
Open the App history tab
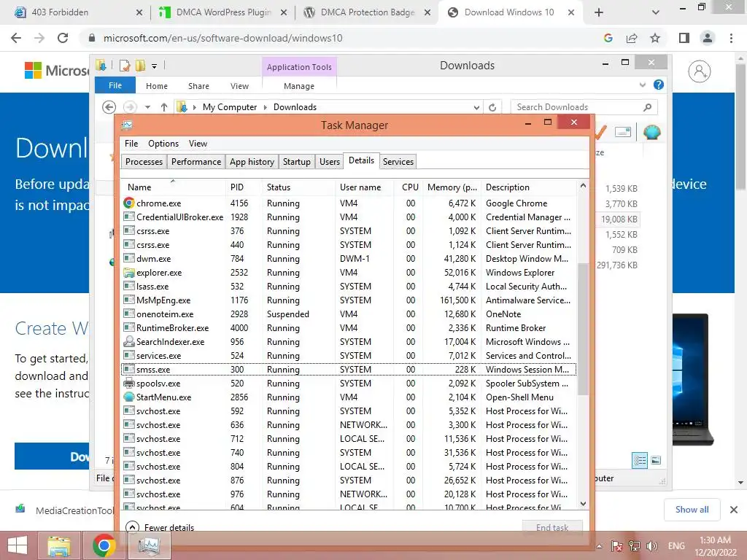tap(252, 161)
